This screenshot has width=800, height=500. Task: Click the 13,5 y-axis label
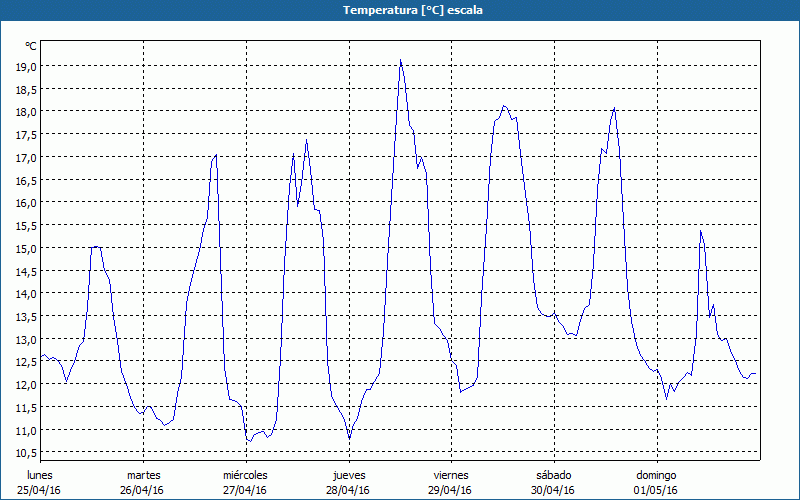28,317
